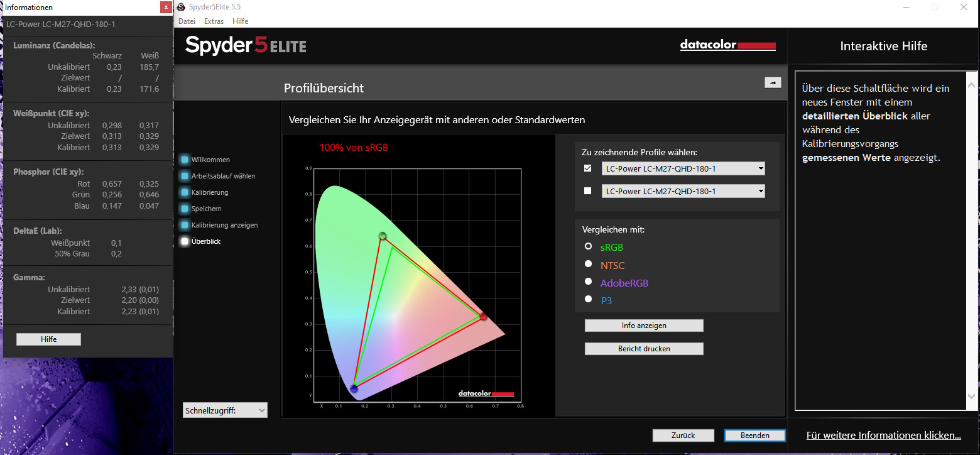This screenshot has width=980, height=455.
Task: Click the Speichern step indicator icon
Action: click(185, 209)
